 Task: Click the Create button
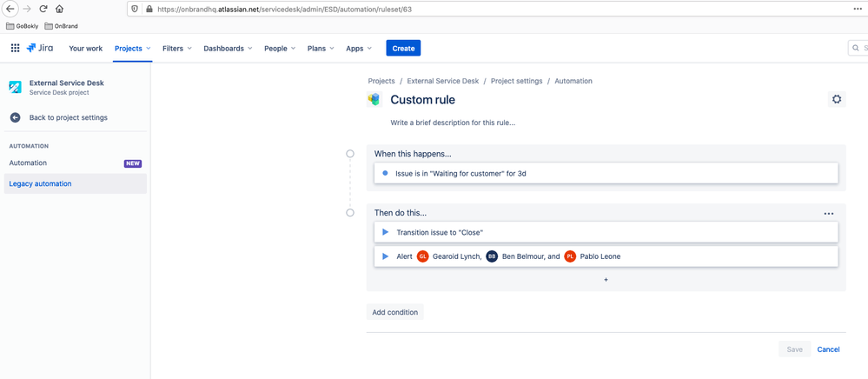(403, 48)
